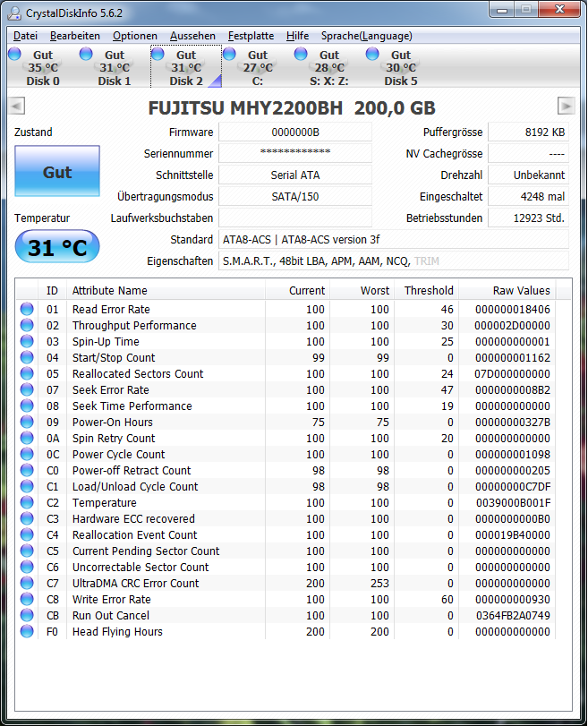The width and height of the screenshot is (588, 726).
Task: Click status orb of Spin-Up Time
Action: point(27,341)
